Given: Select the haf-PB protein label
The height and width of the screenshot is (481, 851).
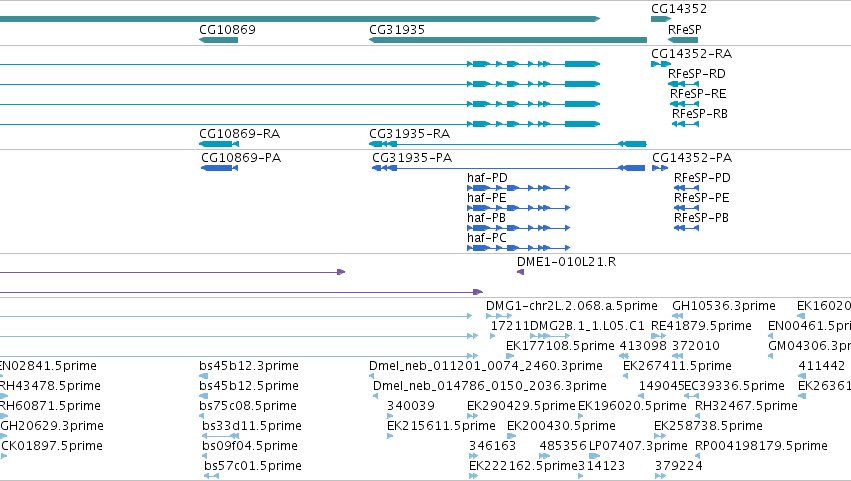Looking at the screenshot, I should 486,218.
